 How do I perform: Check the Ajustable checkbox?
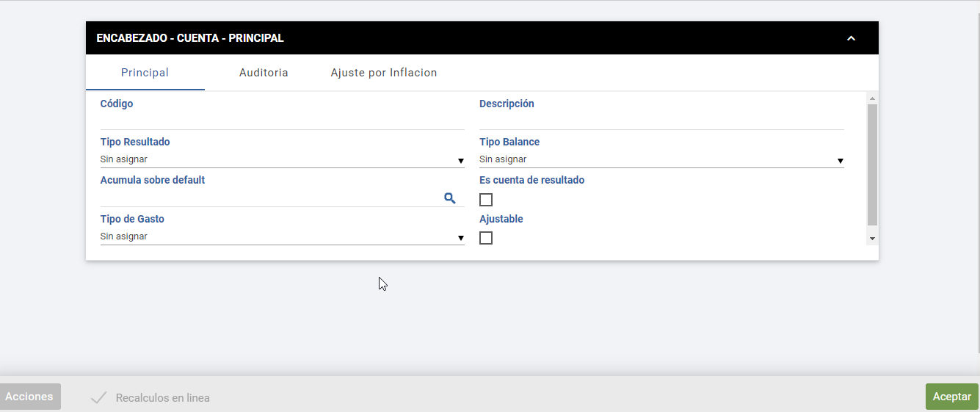(x=486, y=238)
